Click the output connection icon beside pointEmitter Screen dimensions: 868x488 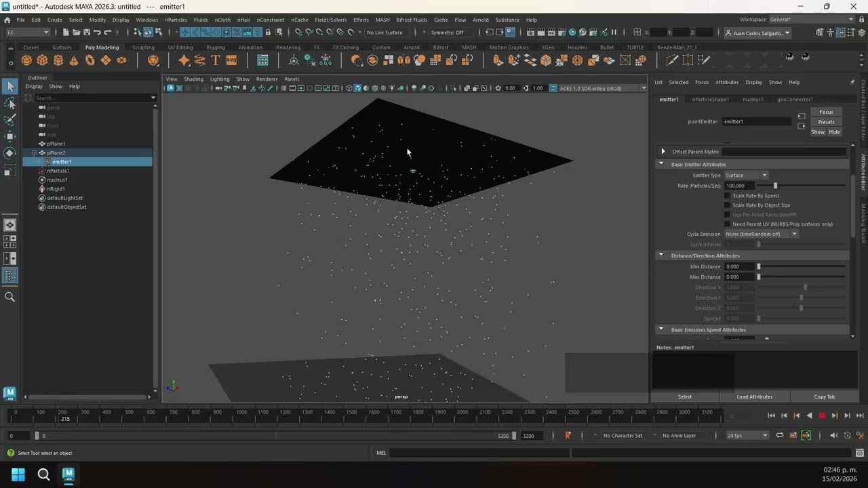pyautogui.click(x=801, y=126)
